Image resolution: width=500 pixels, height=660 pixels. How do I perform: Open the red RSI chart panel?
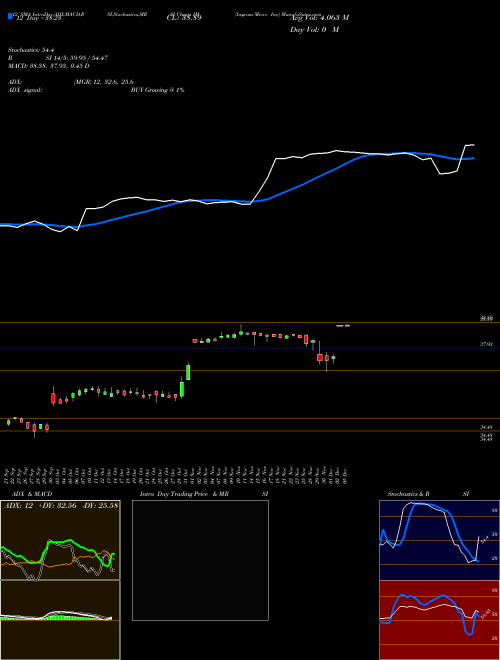click(x=439, y=620)
